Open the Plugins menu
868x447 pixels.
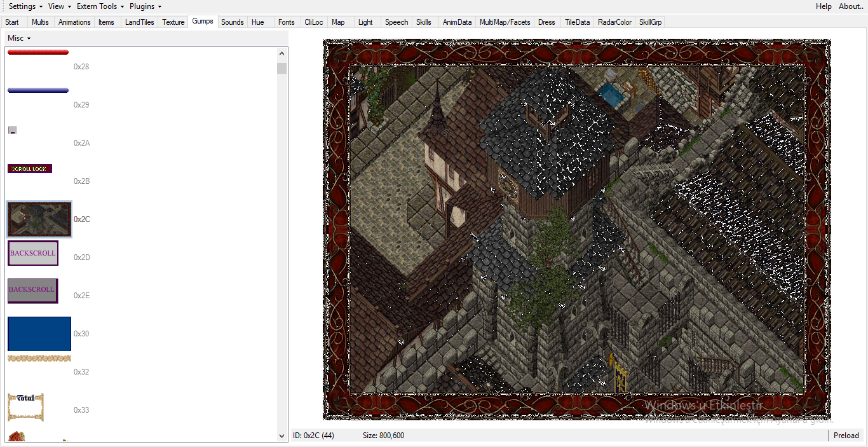pyautogui.click(x=146, y=6)
